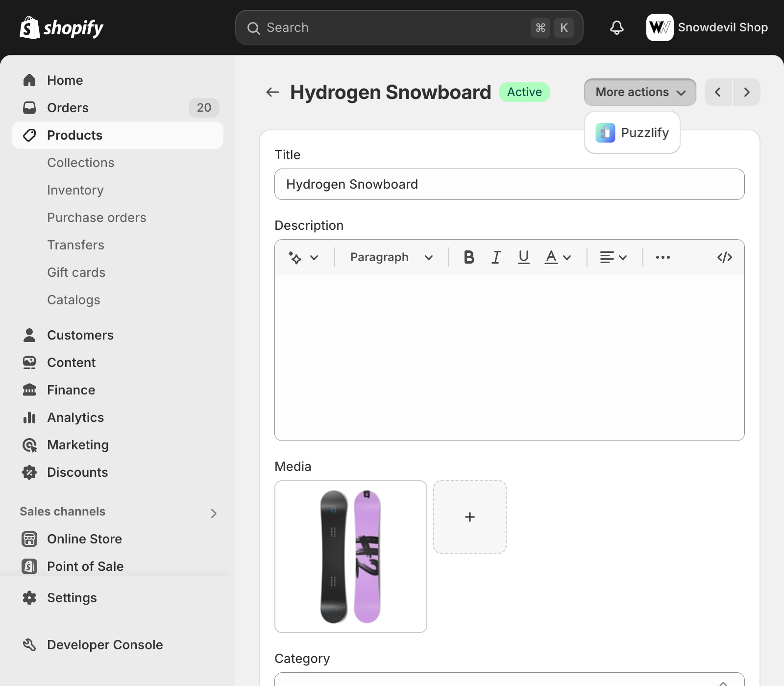This screenshot has height=686, width=784.
Task: Expand the text color dropdown
Action: coord(558,257)
